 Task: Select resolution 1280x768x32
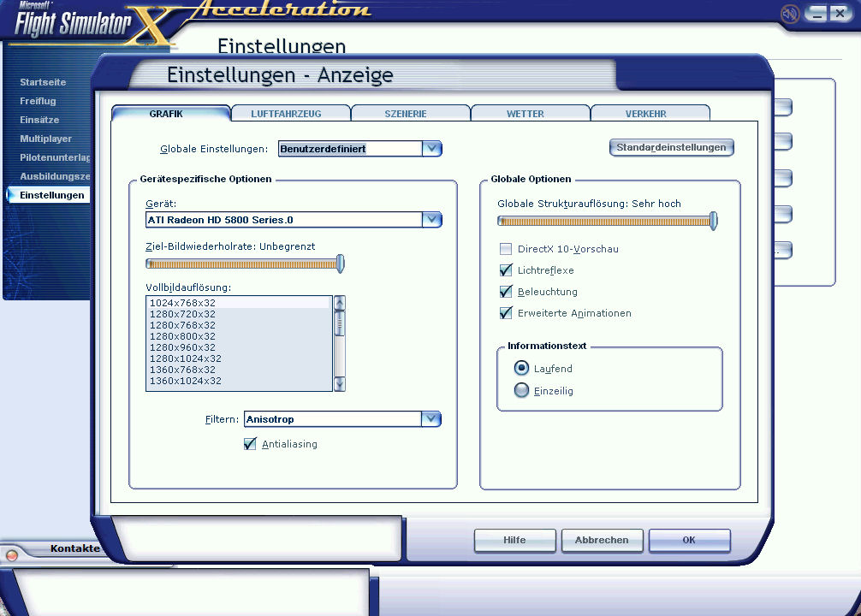pyautogui.click(x=239, y=325)
